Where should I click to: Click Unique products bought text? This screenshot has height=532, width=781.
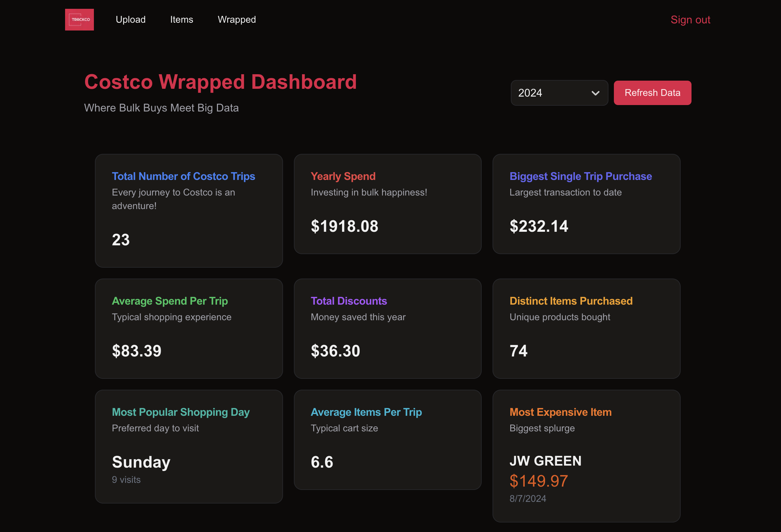tap(560, 317)
